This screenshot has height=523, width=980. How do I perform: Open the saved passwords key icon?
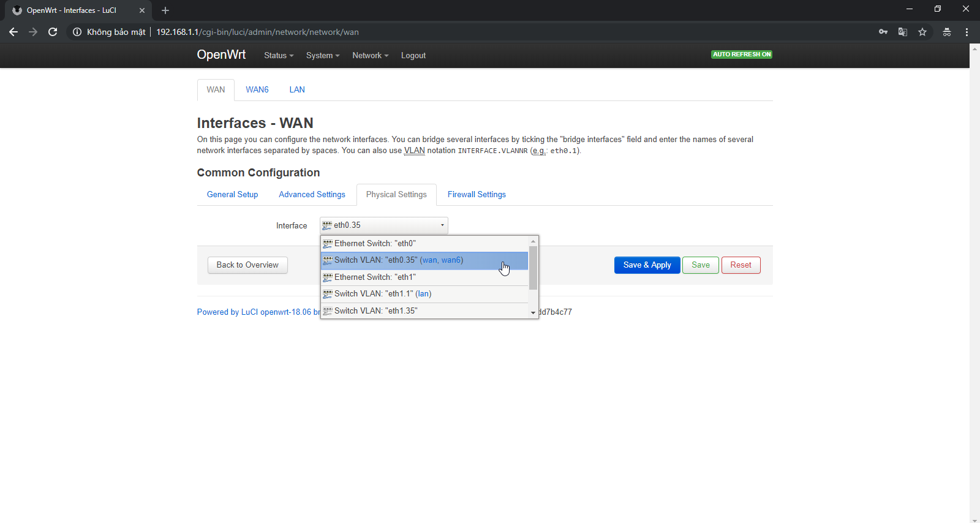tap(883, 32)
